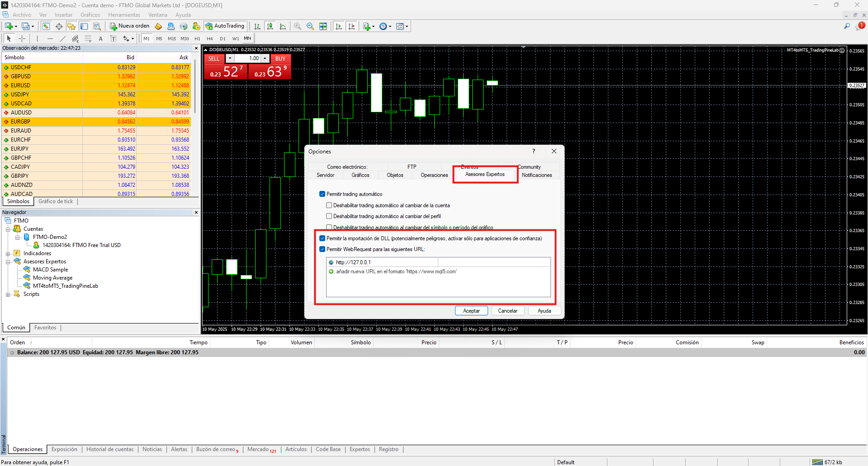Select the text label tool 'A'

tap(100, 38)
